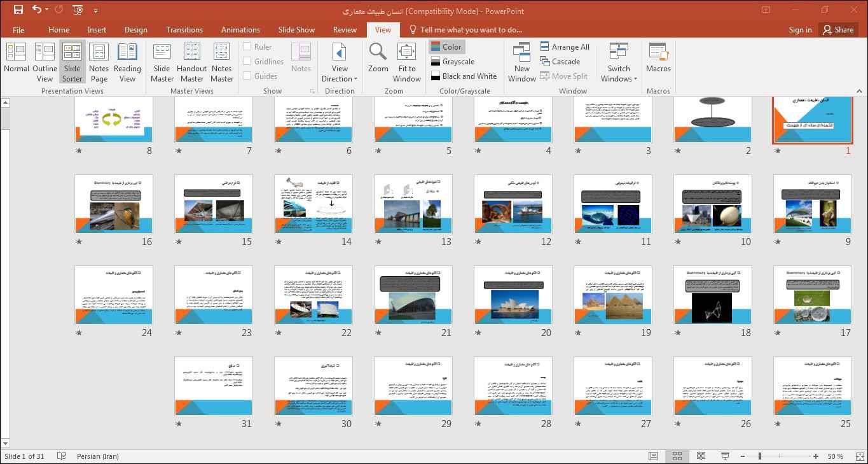Switch to Normal view
The height and width of the screenshot is (464, 868).
click(17, 61)
